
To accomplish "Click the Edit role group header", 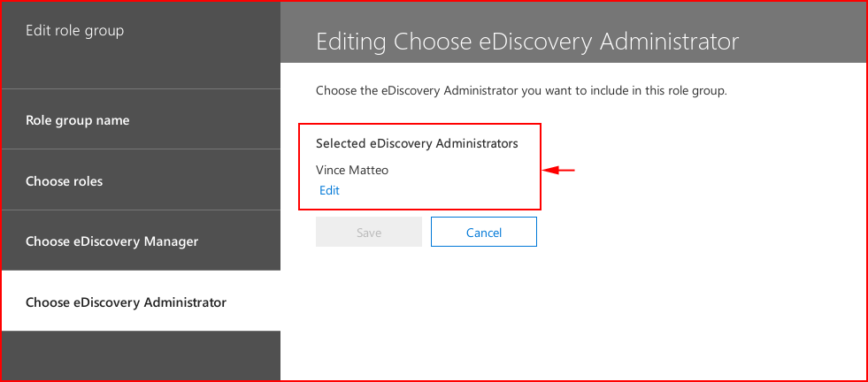I will [x=74, y=30].
